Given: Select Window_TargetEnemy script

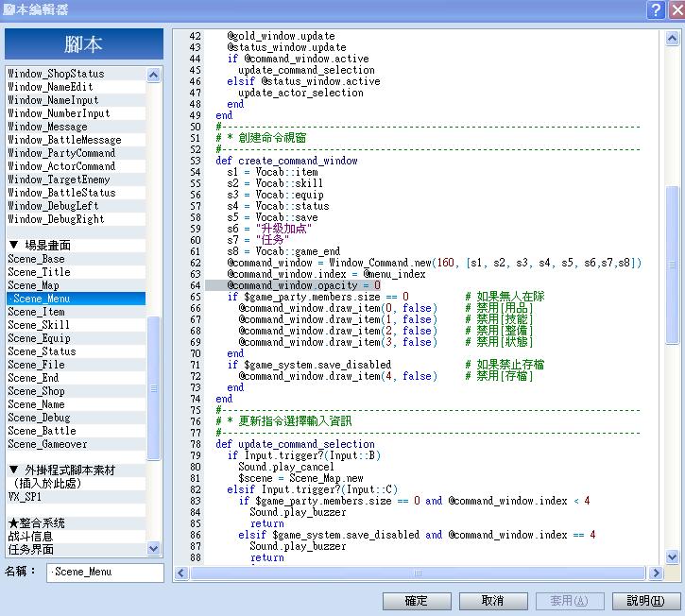Looking at the screenshot, I should coord(76,180).
